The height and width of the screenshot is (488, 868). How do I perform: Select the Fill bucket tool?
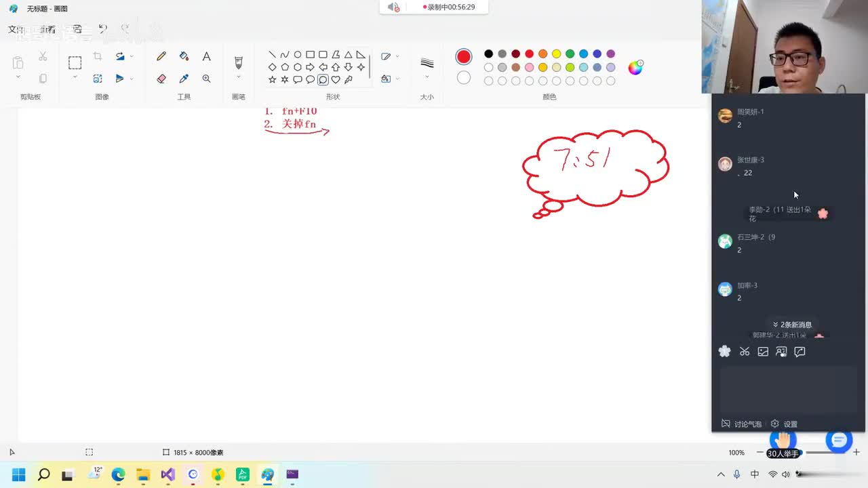[x=184, y=56]
